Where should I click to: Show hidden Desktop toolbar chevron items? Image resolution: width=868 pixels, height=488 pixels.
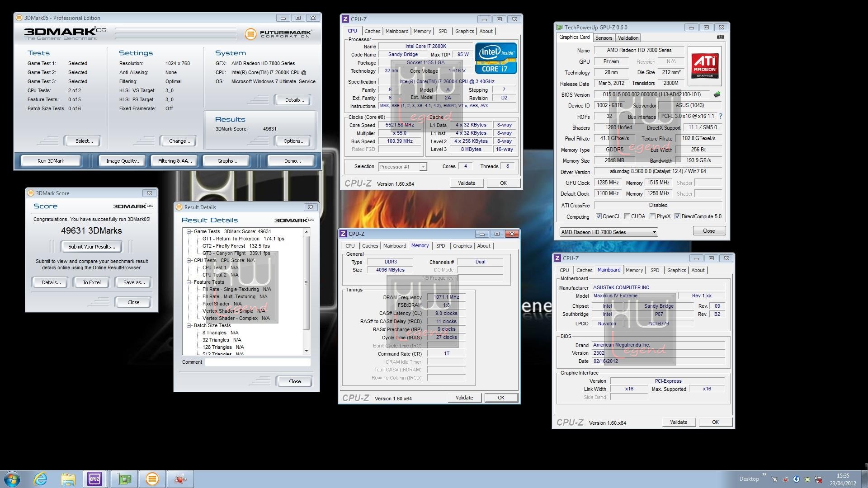[x=764, y=474]
